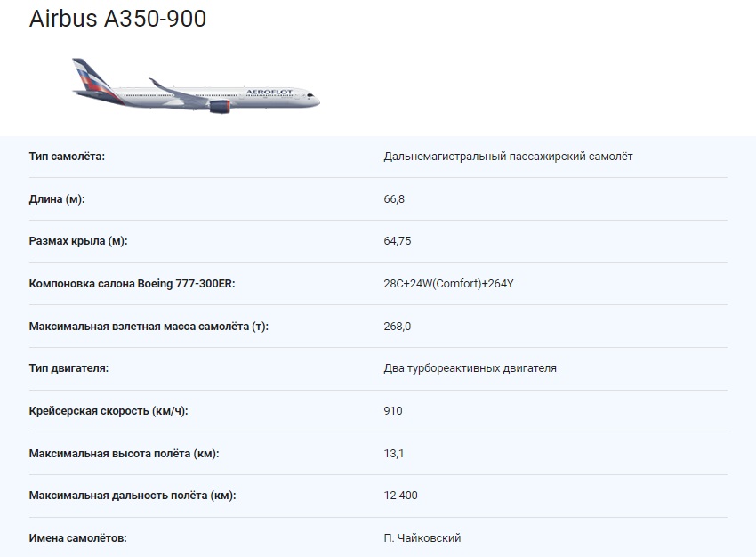The height and width of the screenshot is (557, 756).
Task: Click the 'Тип двигателя:' label
Action: click(68, 368)
